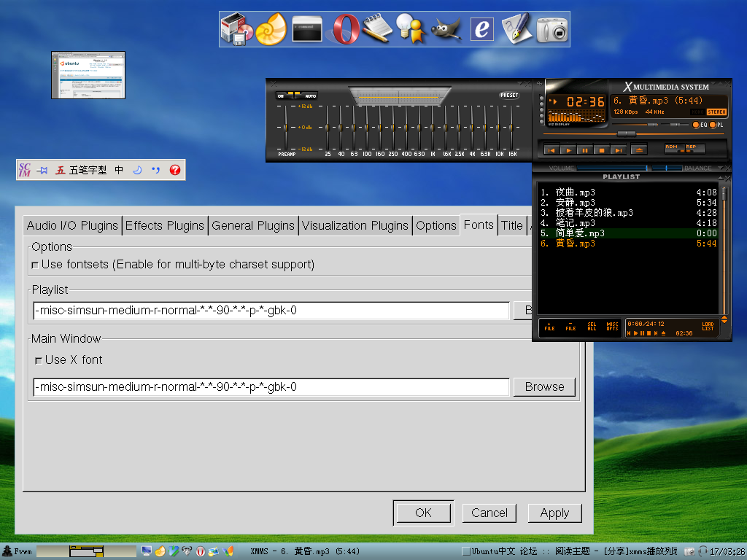
Task: Toggle REP repeat mode in XMMS
Action: (694, 148)
